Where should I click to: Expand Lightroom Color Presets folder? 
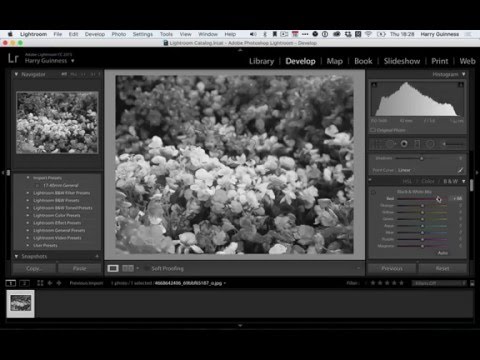tap(28, 215)
